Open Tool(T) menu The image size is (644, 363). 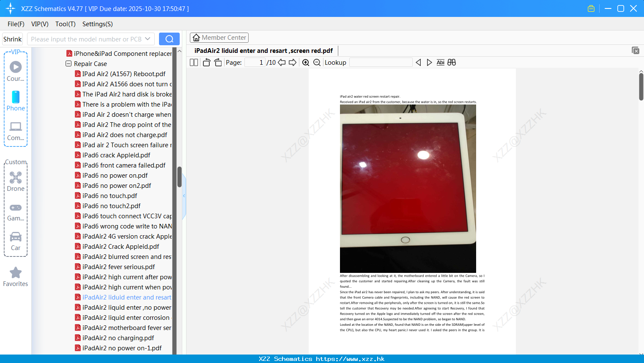[x=66, y=24]
